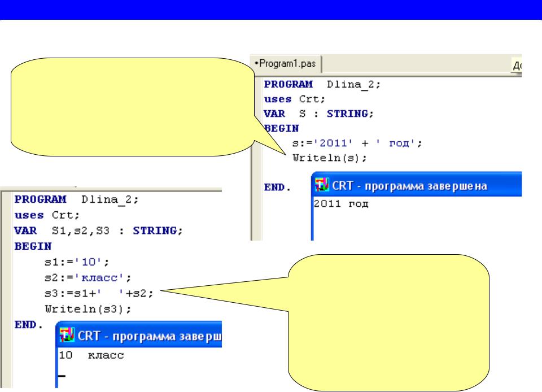542x392 pixels.
Task: Click '10 класс' output text in CRT window
Action: pyautogui.click(x=91, y=355)
